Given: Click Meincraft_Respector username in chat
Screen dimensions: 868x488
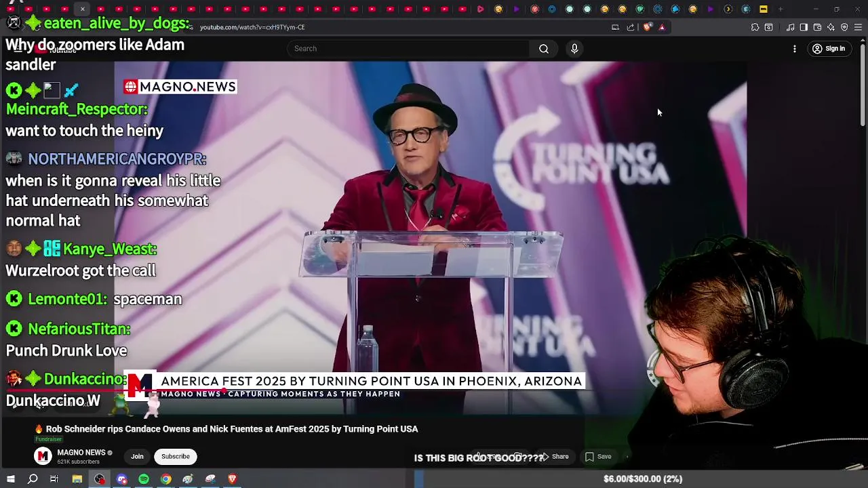Looking at the screenshot, I should (x=77, y=109).
